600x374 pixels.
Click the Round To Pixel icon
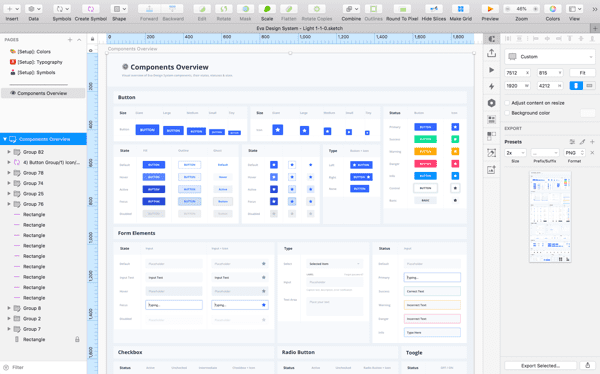click(402, 9)
